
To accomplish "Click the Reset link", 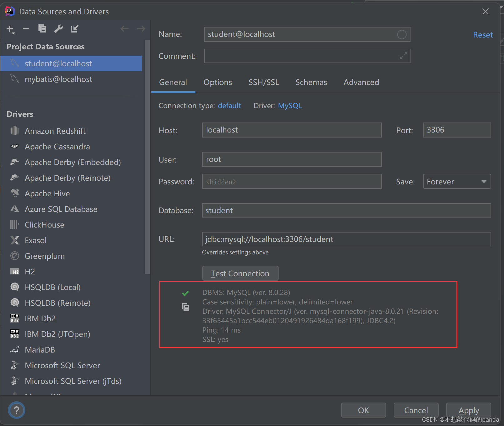I will click(483, 35).
